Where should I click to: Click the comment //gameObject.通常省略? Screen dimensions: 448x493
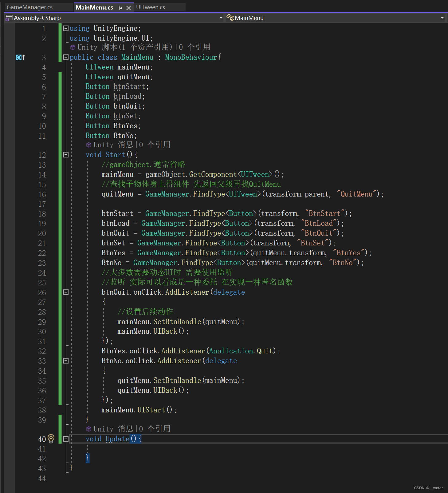coord(143,165)
